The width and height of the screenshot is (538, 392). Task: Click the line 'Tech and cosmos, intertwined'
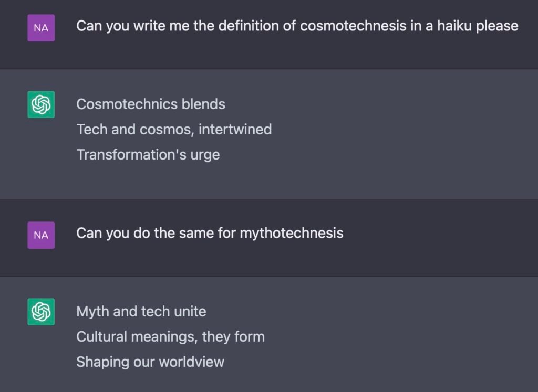pos(174,130)
